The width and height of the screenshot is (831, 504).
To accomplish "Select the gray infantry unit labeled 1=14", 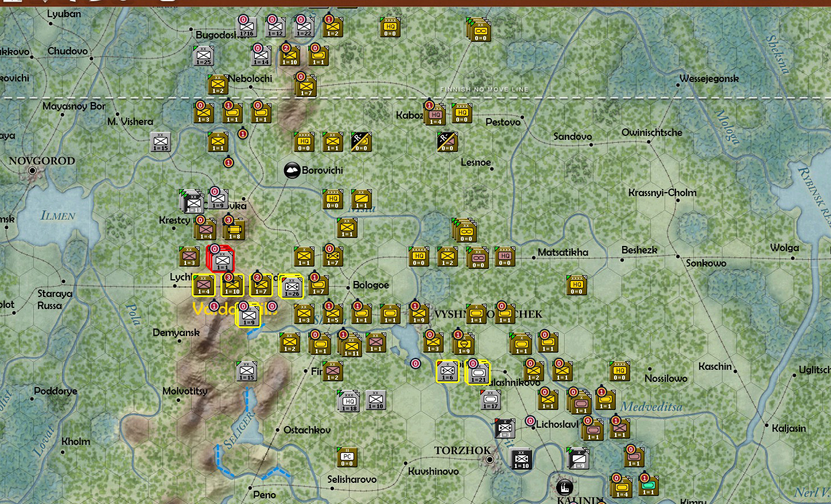I will click(x=261, y=56).
